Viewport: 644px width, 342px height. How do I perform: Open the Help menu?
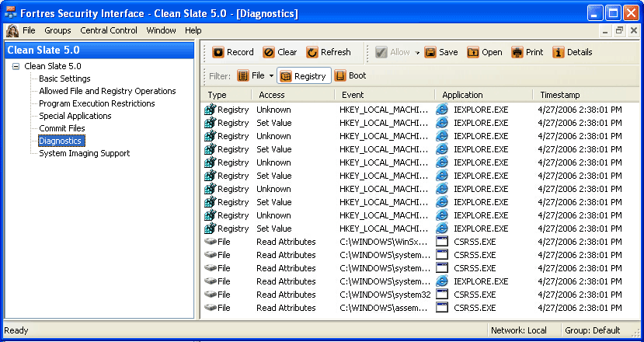pyautogui.click(x=193, y=30)
